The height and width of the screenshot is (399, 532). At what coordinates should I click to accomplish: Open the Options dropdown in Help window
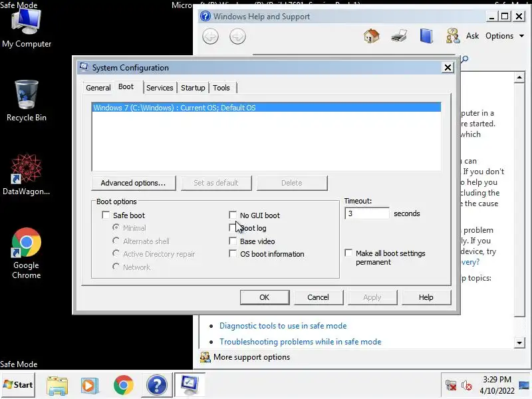click(x=505, y=36)
